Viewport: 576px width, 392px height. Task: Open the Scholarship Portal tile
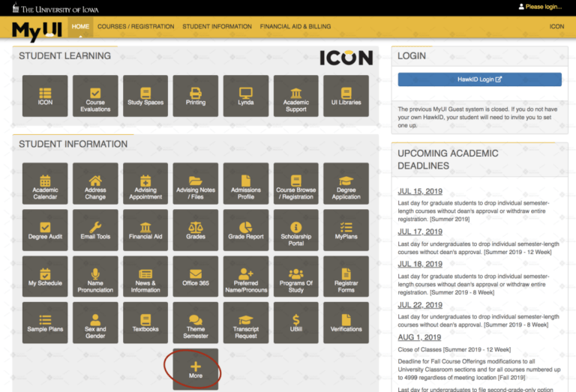296,230
